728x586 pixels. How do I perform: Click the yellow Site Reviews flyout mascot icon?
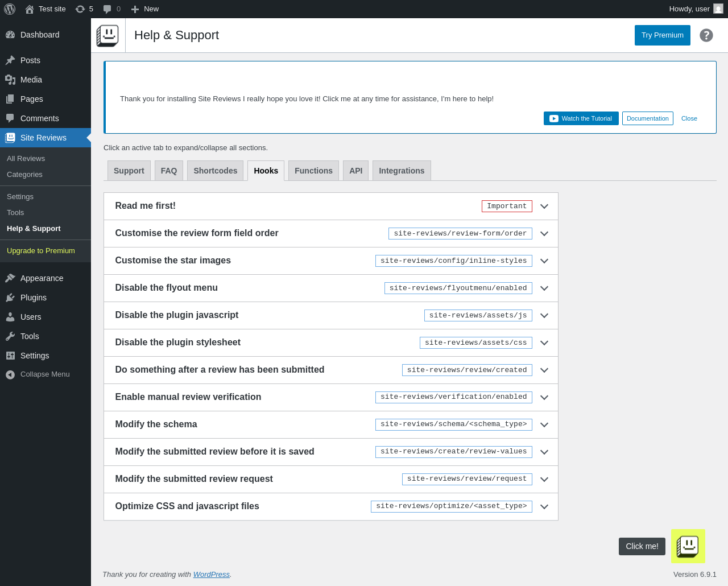click(688, 546)
